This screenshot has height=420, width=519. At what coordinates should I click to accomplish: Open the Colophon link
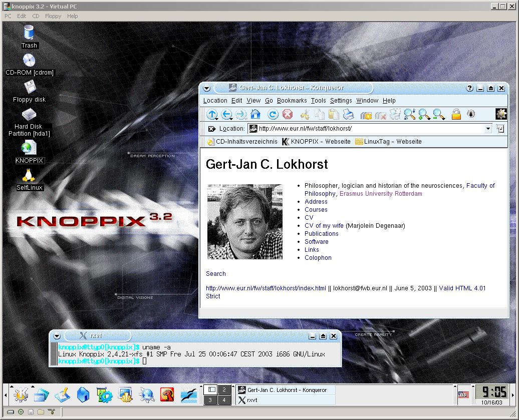318,258
